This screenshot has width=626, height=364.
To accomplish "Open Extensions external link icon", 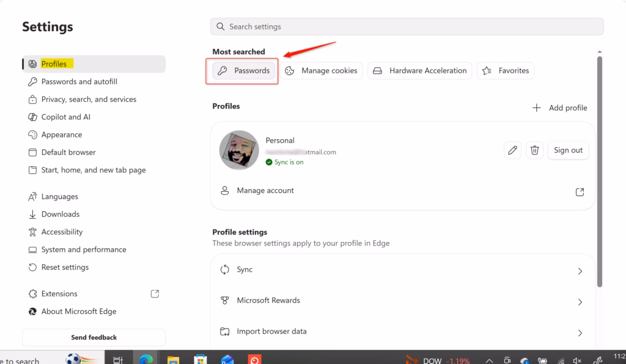I will pyautogui.click(x=155, y=294).
